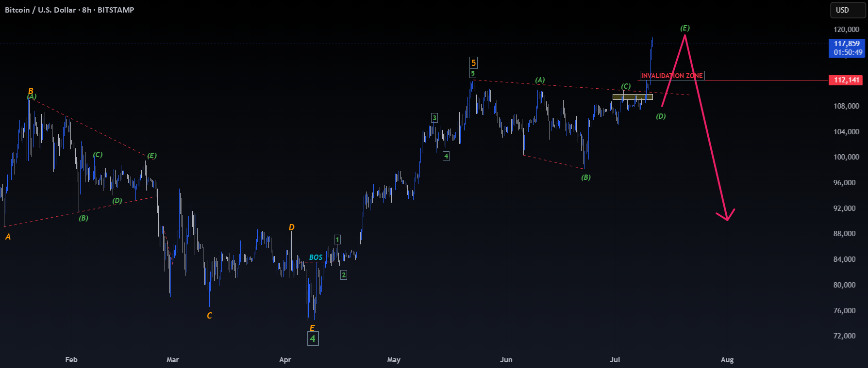Select the orange D wave label
This screenshot has width=868, height=368.
click(291, 227)
